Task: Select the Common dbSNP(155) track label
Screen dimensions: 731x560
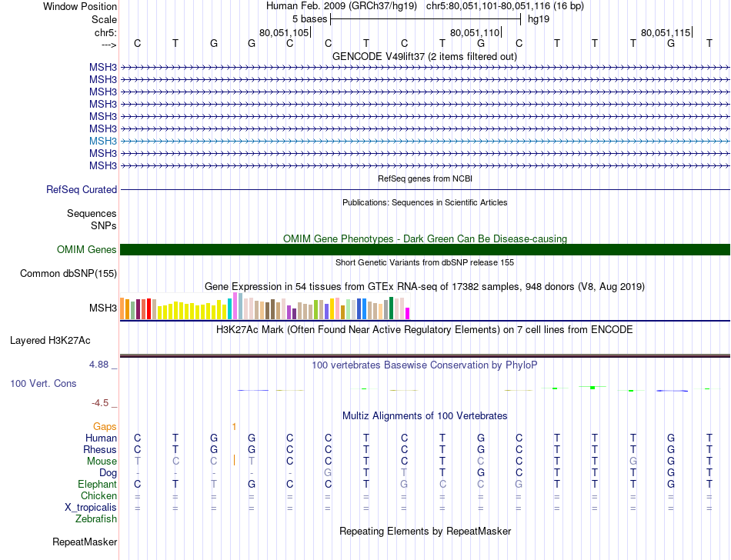Action: point(68,274)
